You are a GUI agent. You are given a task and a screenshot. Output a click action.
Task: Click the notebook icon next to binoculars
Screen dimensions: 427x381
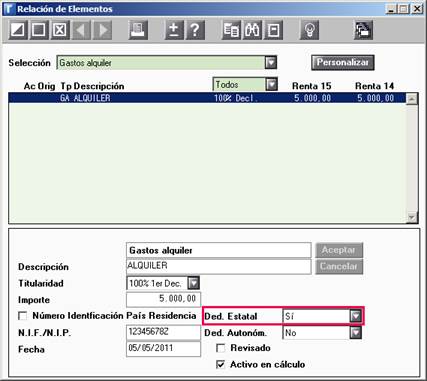click(x=274, y=30)
